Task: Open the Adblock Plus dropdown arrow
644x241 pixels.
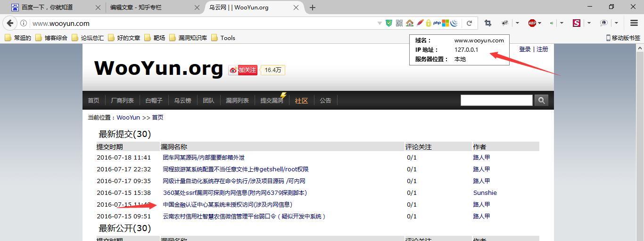Action: (x=539, y=23)
